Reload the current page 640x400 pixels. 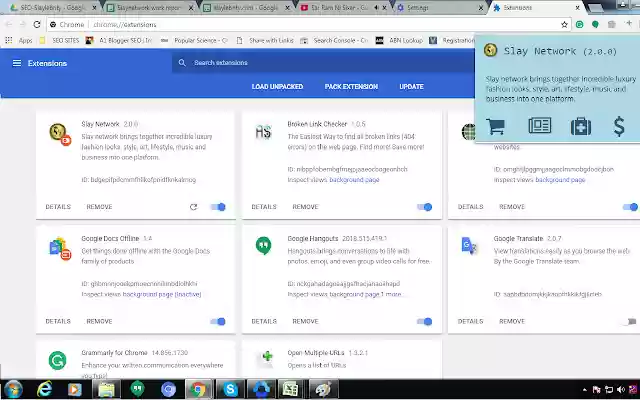tap(37, 24)
